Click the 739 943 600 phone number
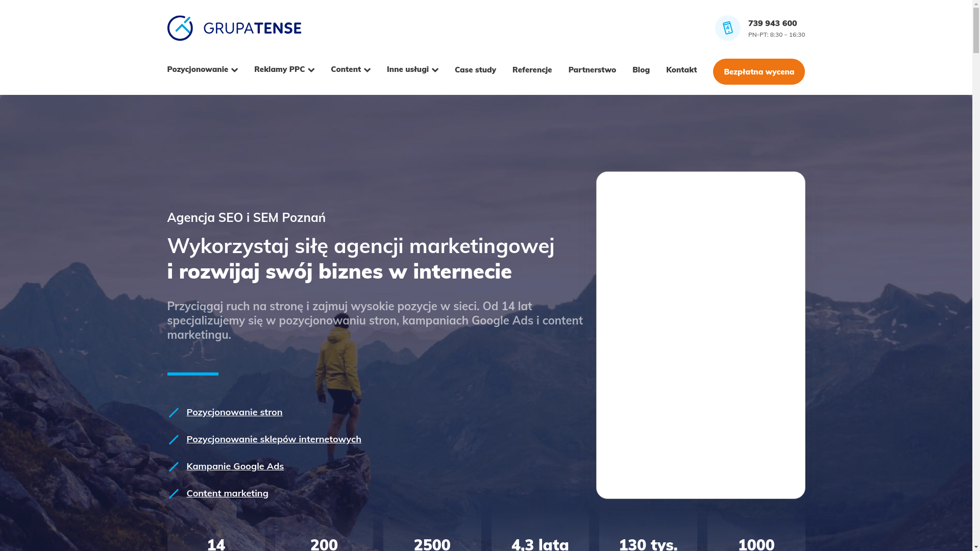Screen dimensions: 980x551 point(772,23)
